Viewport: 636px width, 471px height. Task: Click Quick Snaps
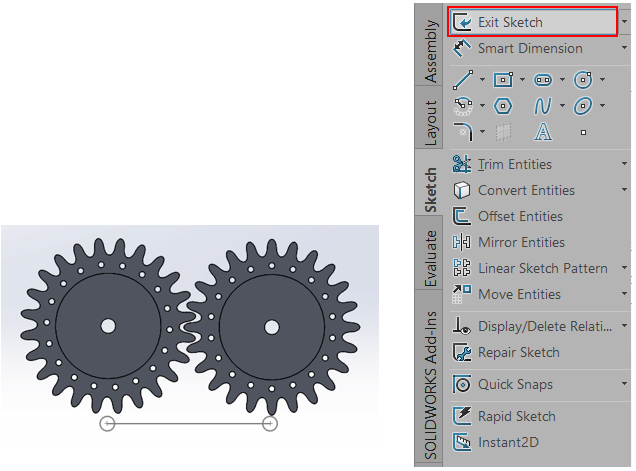(503, 384)
